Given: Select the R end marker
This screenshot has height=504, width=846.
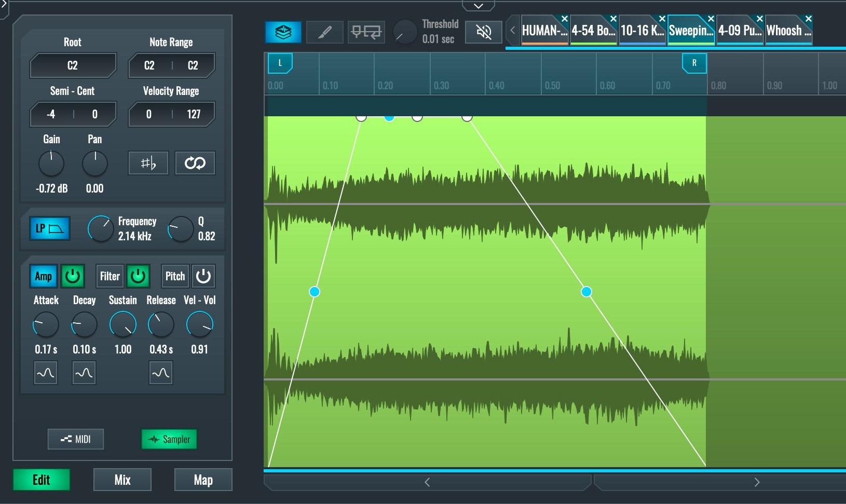Looking at the screenshot, I should pos(694,63).
